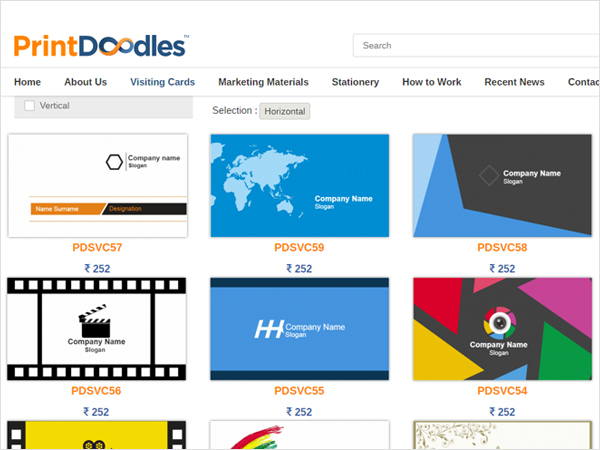Open the Recent News page
Screen dimensions: 600x450
coord(514,82)
